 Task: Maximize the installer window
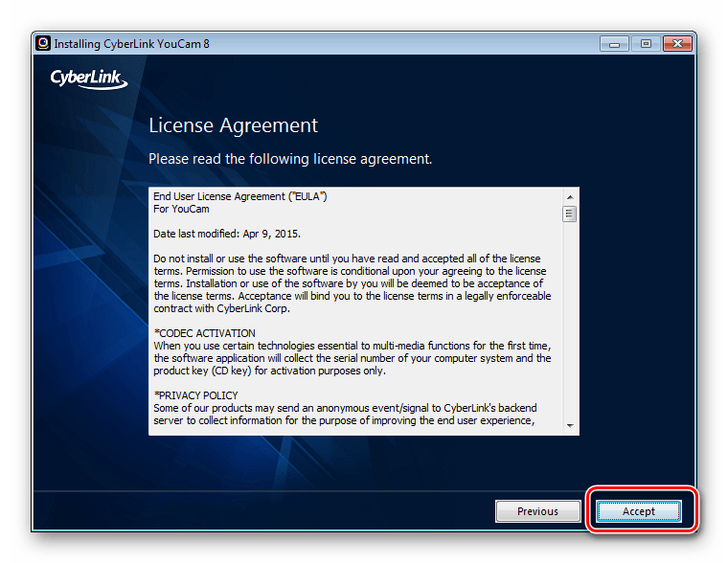646,44
